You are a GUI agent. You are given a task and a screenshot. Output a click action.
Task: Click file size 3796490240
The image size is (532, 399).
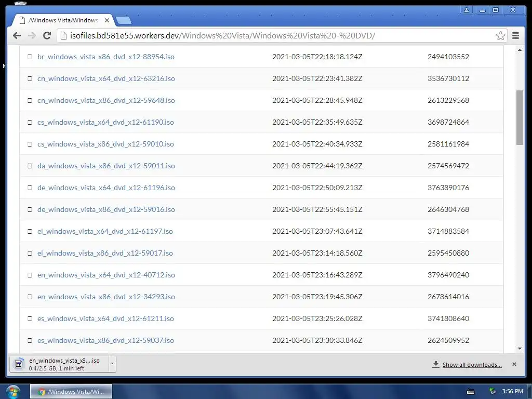(448, 275)
